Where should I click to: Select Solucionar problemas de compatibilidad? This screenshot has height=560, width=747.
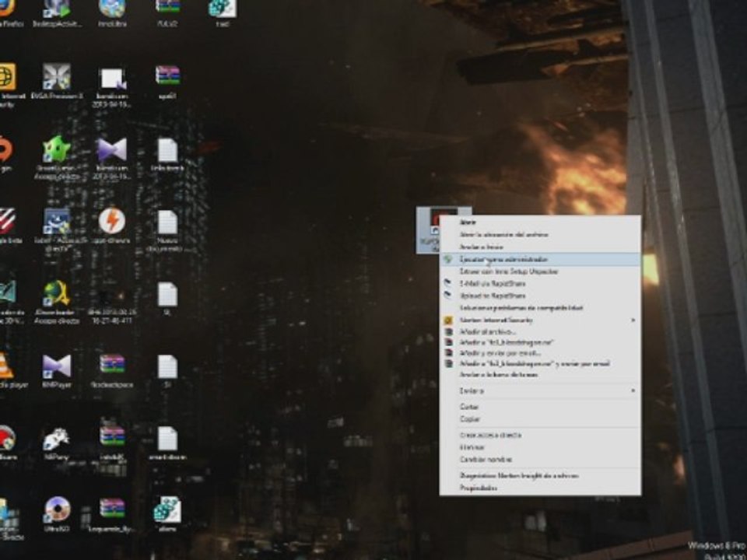(540, 308)
